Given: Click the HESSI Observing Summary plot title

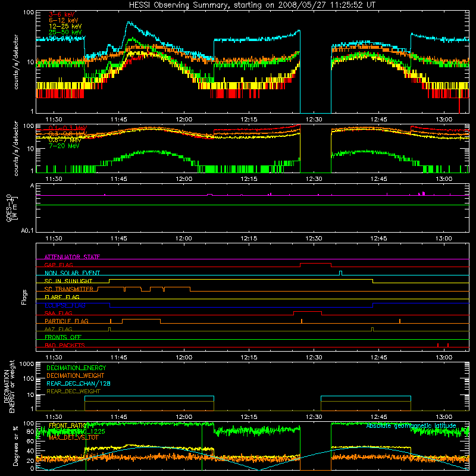Looking at the screenshot, I should coord(252,5).
